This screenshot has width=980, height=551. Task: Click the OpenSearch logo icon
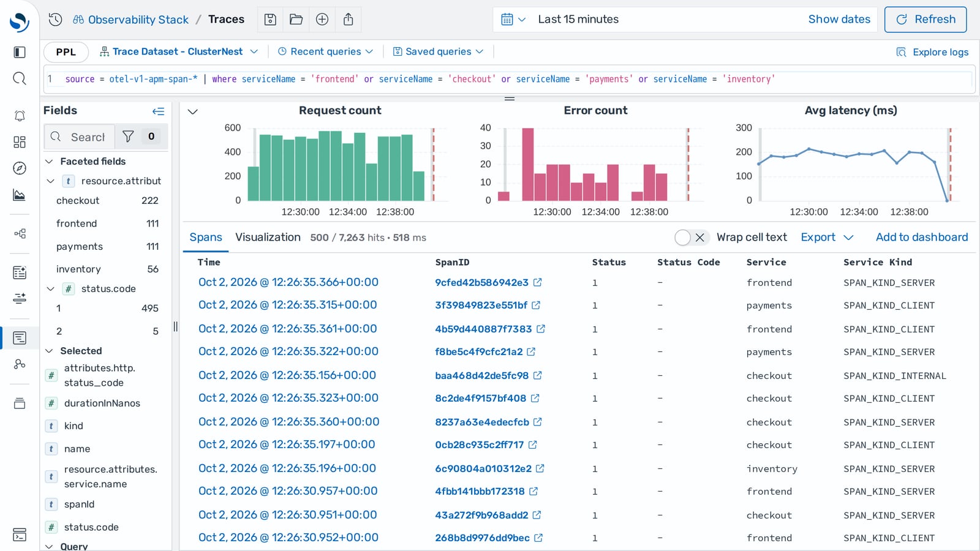(x=20, y=21)
